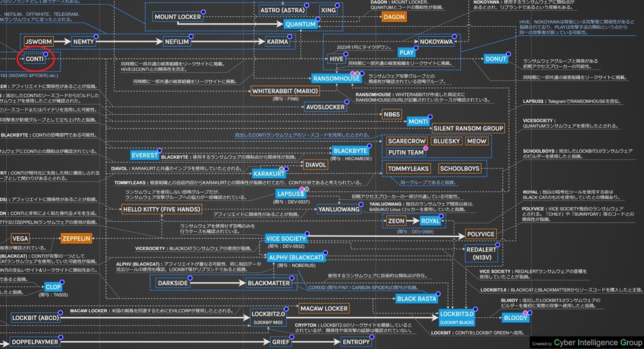
Task: Select the JSWORM node box
Action: (x=39, y=41)
